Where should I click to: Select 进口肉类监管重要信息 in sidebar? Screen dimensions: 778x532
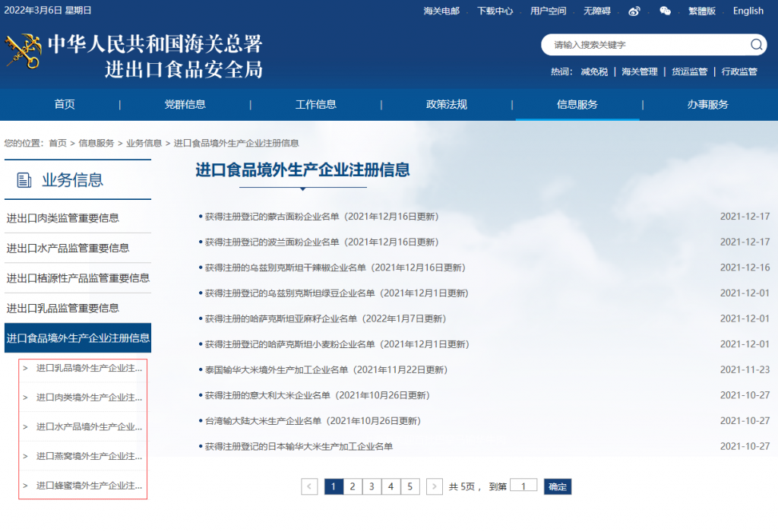tap(63, 218)
